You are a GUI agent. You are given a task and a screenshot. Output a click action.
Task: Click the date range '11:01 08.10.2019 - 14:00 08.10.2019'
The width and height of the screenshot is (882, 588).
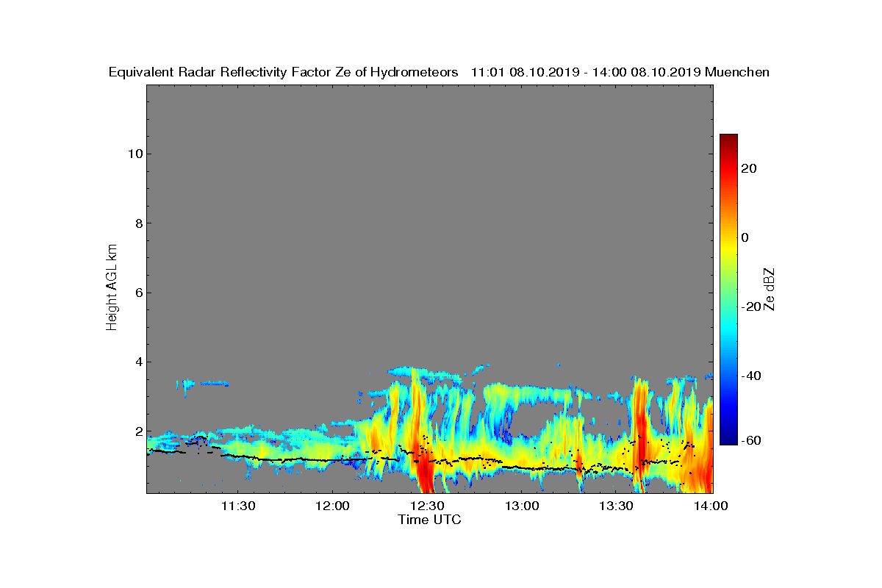coord(585,72)
